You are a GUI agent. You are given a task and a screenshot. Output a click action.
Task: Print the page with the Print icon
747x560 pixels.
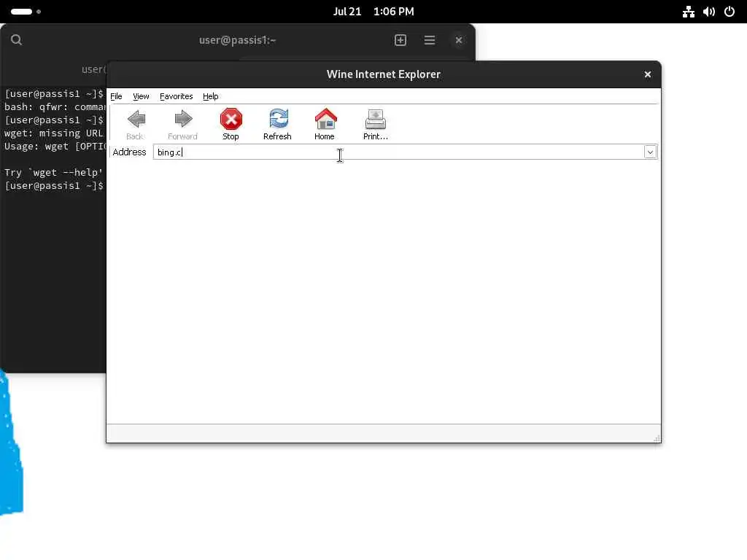pos(376,119)
